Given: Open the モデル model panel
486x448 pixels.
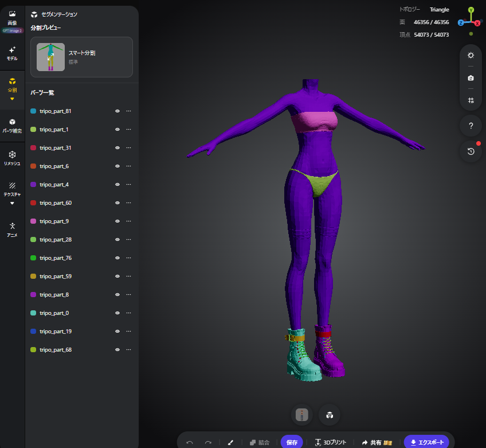Looking at the screenshot, I should 12,53.
